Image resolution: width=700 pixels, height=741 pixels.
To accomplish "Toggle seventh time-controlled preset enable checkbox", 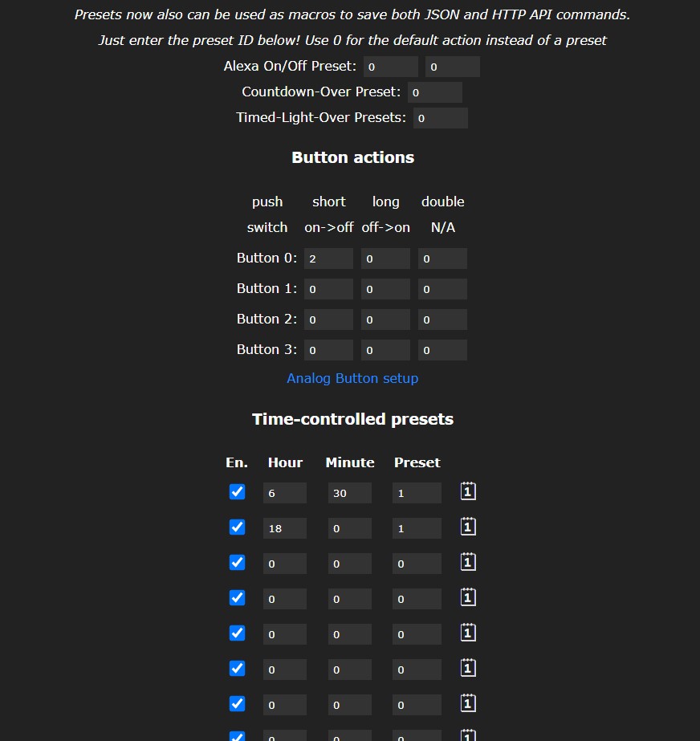I will pyautogui.click(x=237, y=703).
